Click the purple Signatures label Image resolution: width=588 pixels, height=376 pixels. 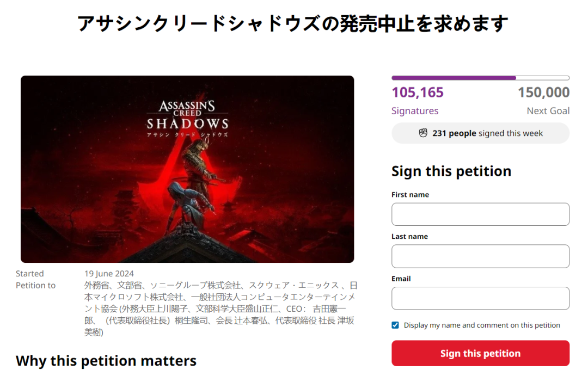click(415, 111)
